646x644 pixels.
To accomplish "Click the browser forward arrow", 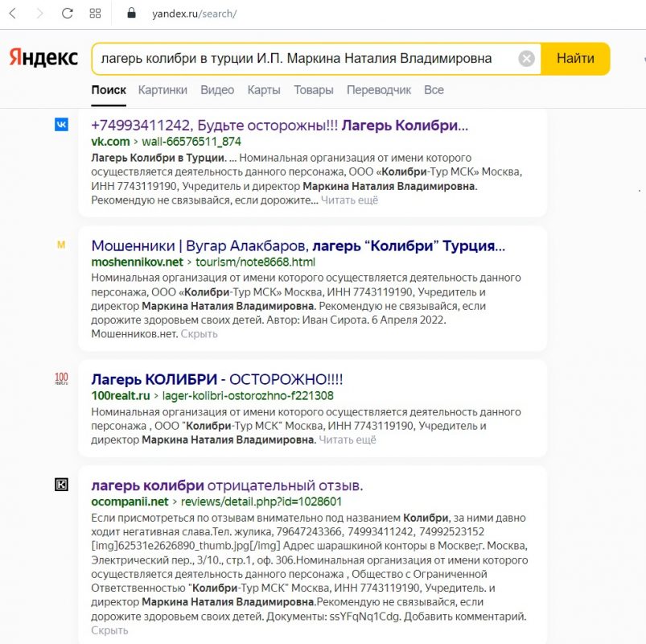I will click(x=40, y=14).
